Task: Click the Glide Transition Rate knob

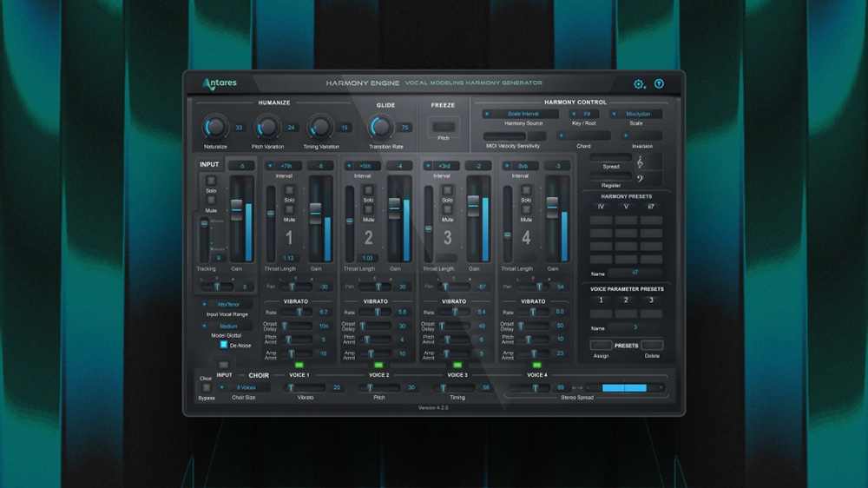Action: click(379, 128)
